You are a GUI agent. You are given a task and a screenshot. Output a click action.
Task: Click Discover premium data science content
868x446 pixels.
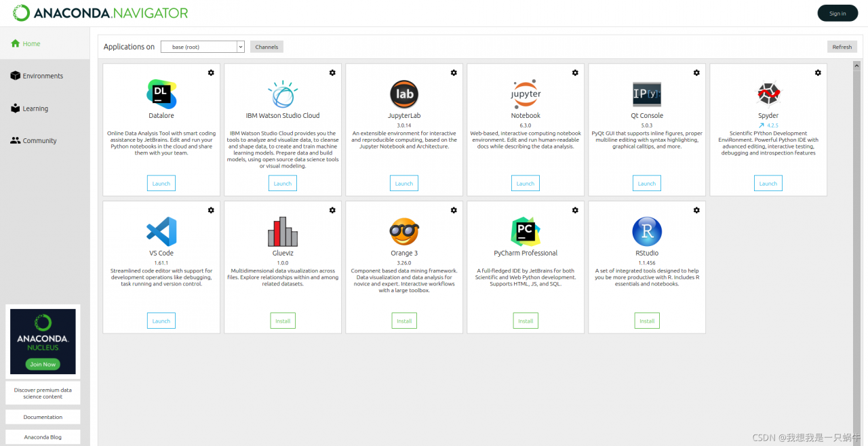coord(43,393)
